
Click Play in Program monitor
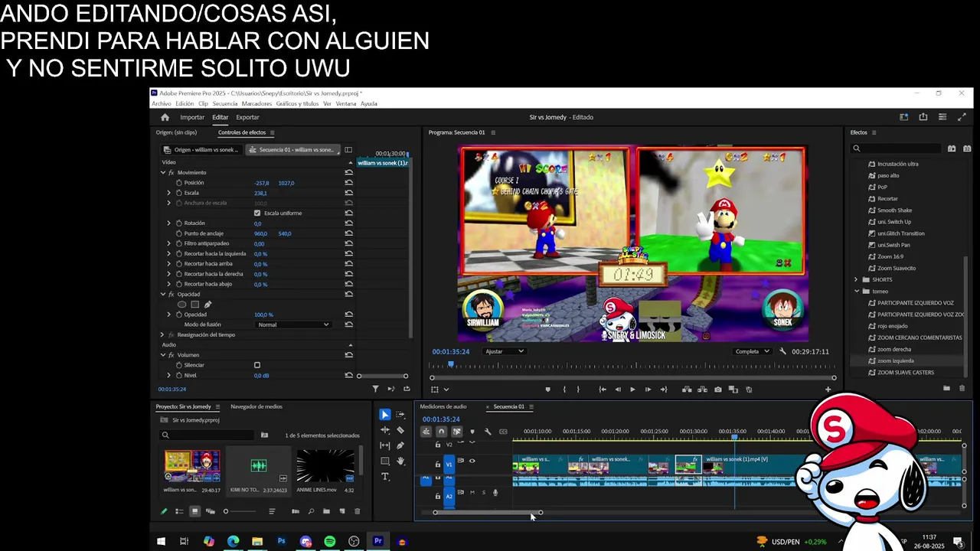(x=632, y=390)
